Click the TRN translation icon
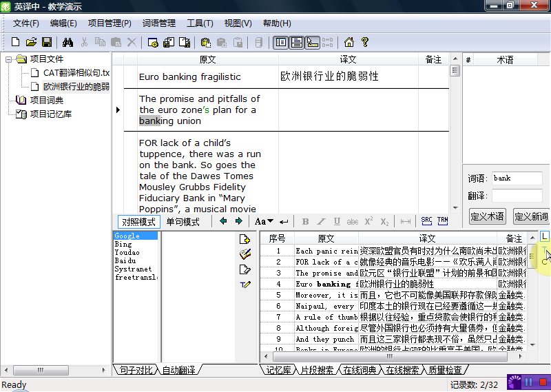 [x=442, y=221]
